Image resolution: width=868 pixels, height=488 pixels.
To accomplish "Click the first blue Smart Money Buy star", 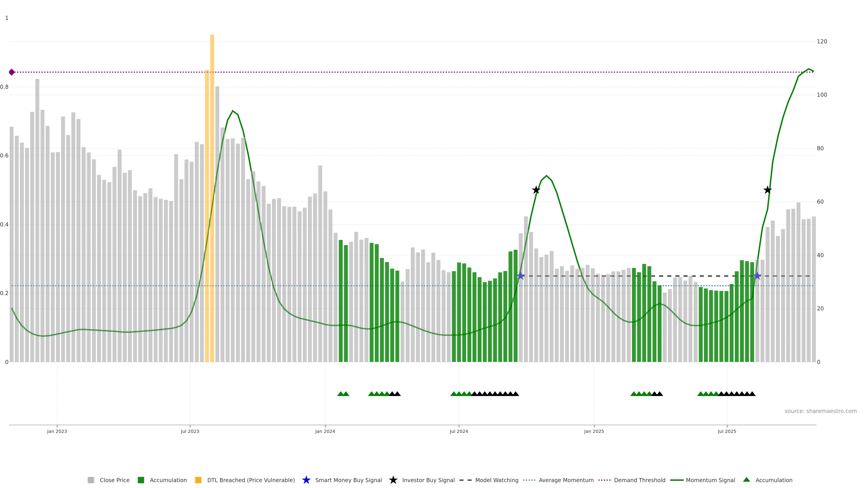I will 521,276.
